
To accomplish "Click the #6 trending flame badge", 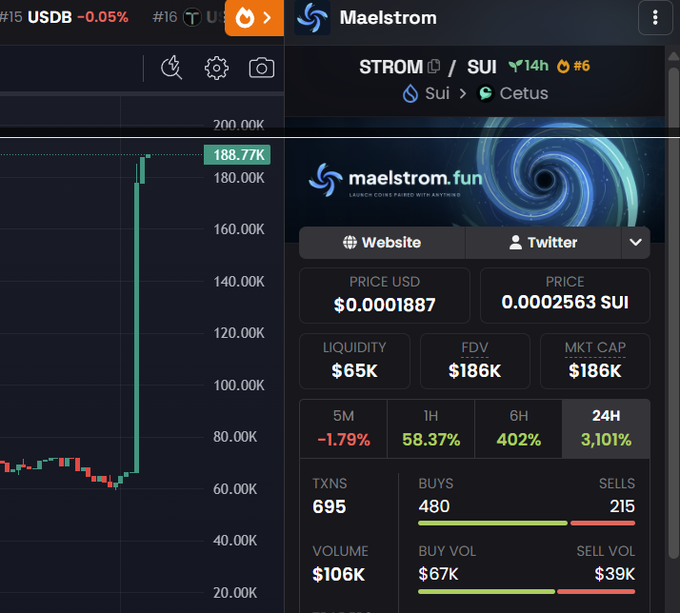I will pyautogui.click(x=573, y=66).
